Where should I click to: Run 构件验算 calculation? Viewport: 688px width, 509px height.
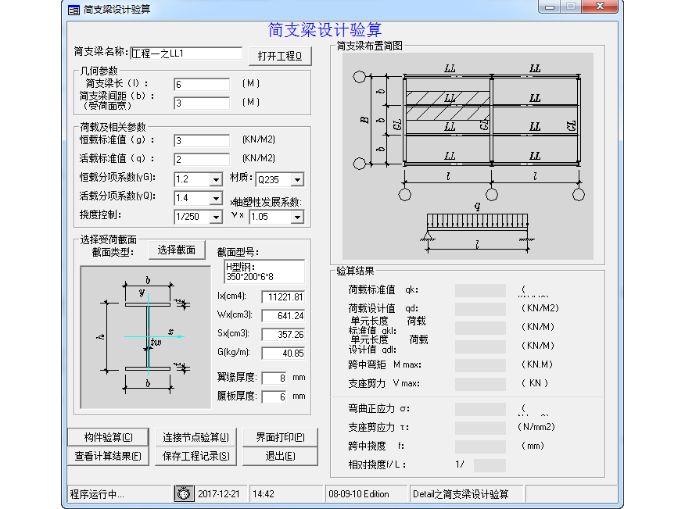click(108, 437)
